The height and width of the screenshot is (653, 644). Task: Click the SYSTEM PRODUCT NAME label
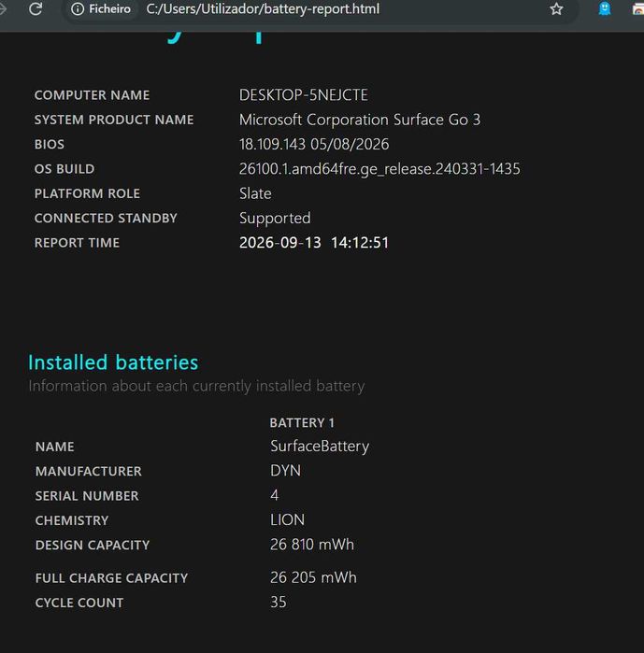(x=114, y=120)
